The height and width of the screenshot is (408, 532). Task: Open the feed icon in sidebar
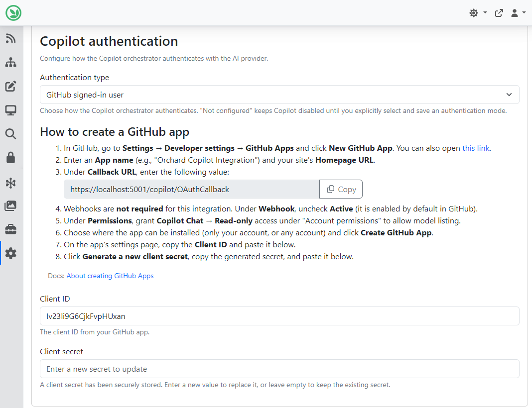pyautogui.click(x=10, y=39)
